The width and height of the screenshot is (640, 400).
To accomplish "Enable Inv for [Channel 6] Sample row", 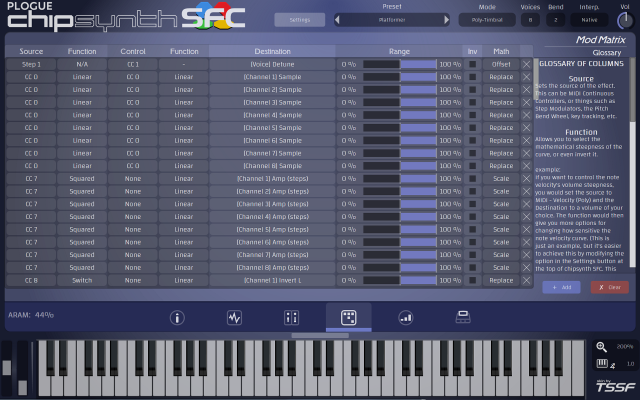I will tap(473, 140).
